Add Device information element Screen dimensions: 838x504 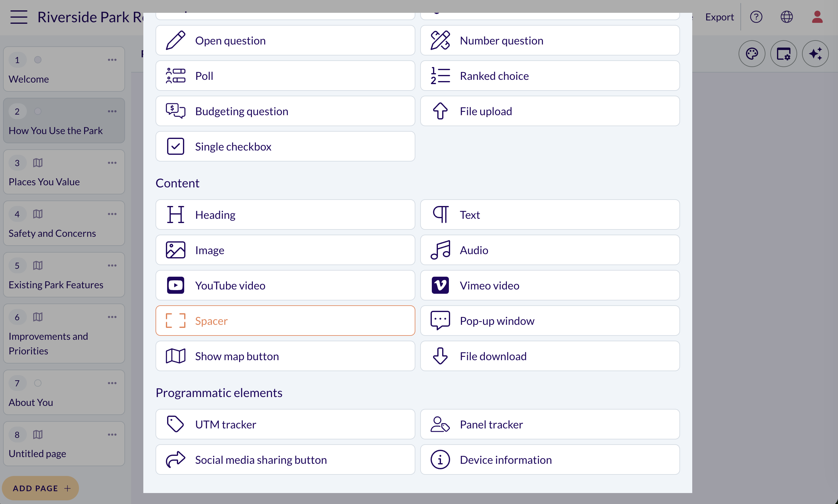[x=550, y=460]
